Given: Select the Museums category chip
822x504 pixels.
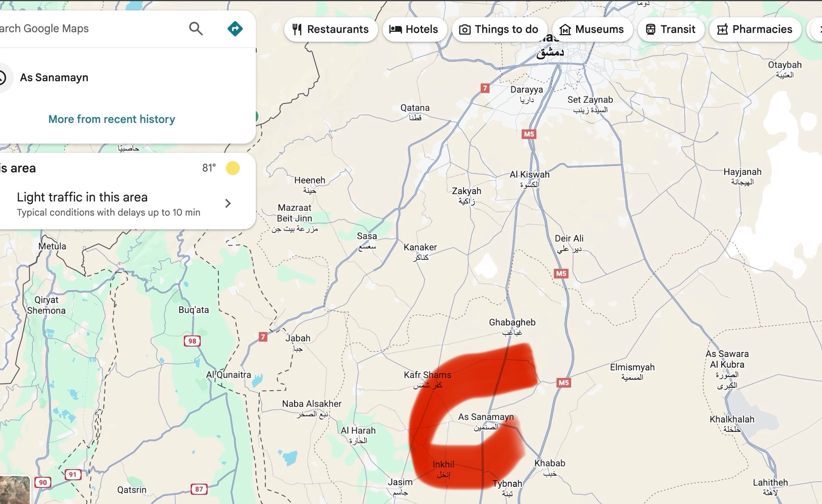Looking at the screenshot, I should (x=592, y=29).
